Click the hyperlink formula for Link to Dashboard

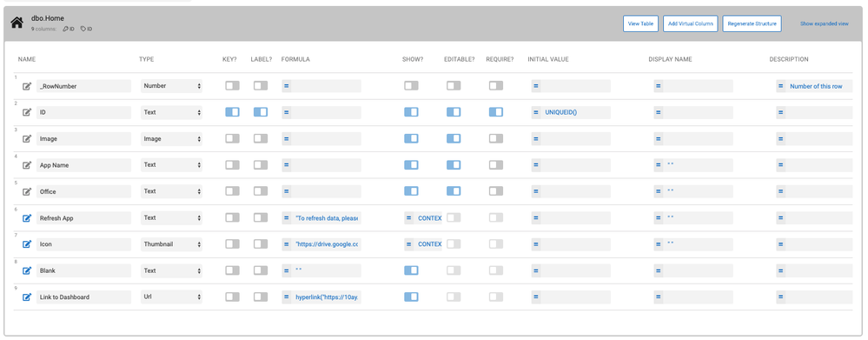point(327,297)
